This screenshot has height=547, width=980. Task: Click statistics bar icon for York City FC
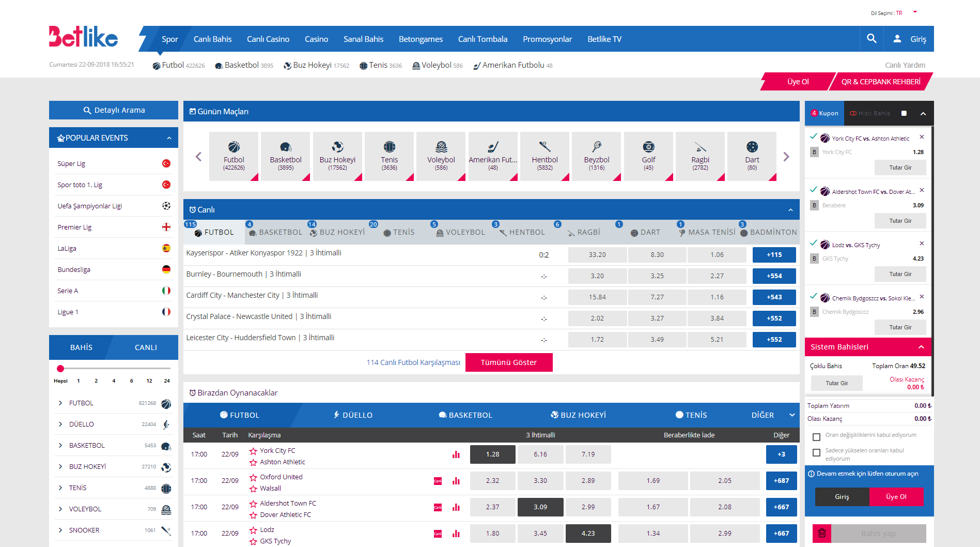456,454
